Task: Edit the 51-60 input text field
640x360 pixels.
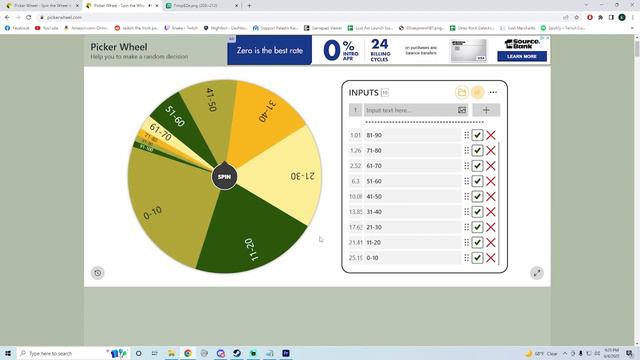Action: pyautogui.click(x=412, y=181)
